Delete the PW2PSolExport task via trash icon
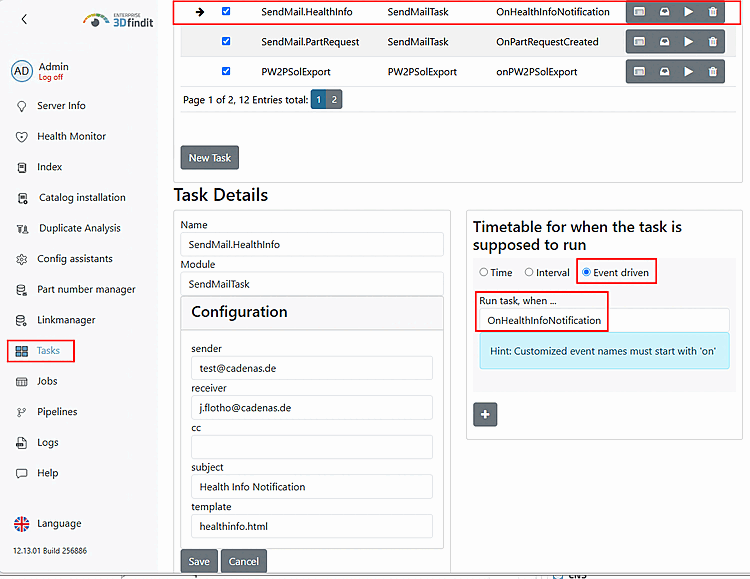Screen dimensions: 750x579 point(713,71)
